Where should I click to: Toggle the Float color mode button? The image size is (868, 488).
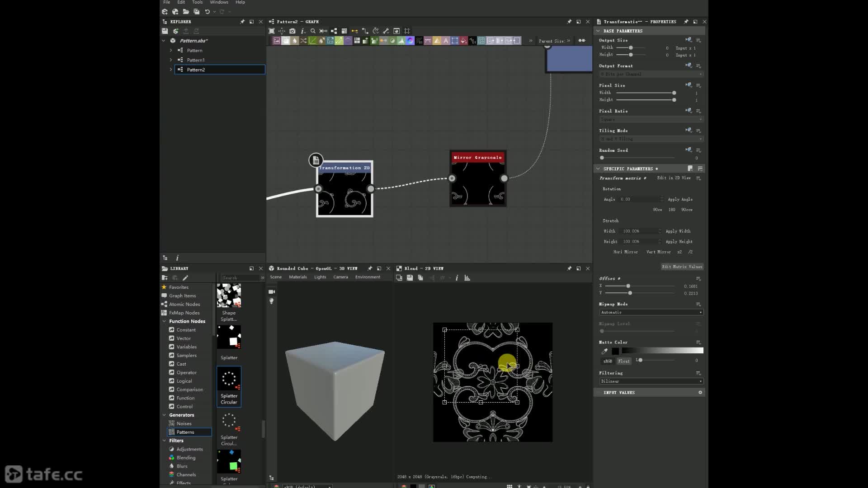click(x=624, y=361)
